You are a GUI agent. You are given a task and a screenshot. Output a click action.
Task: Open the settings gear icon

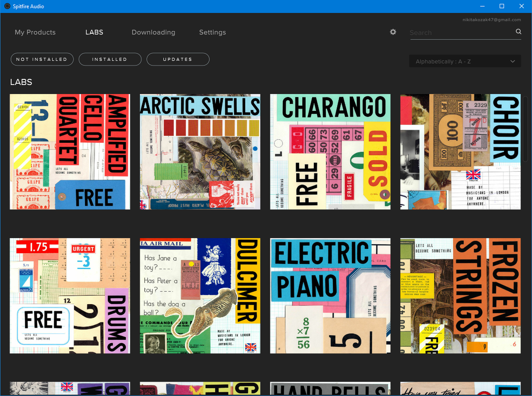coord(393,32)
